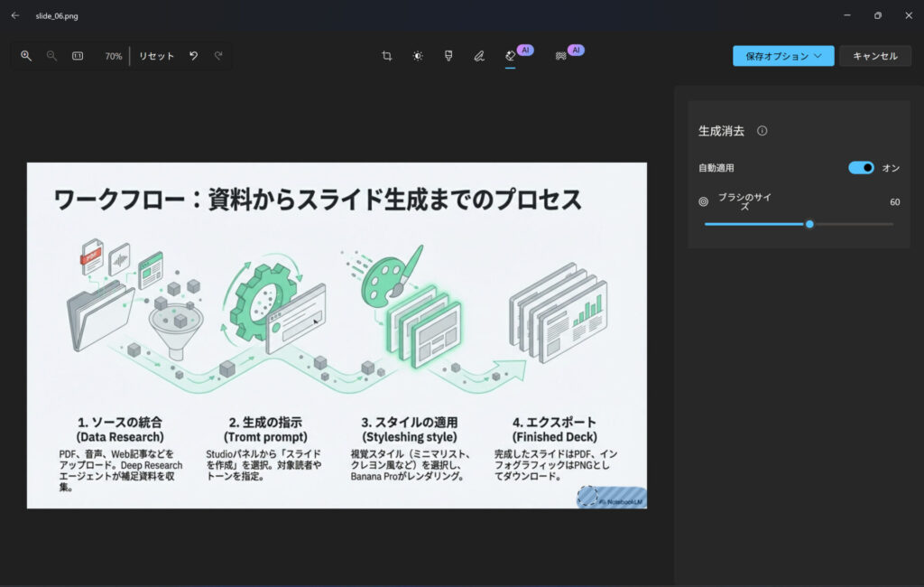This screenshot has width=924, height=587.
Task: Click the キャンセル button
Action: (x=876, y=55)
